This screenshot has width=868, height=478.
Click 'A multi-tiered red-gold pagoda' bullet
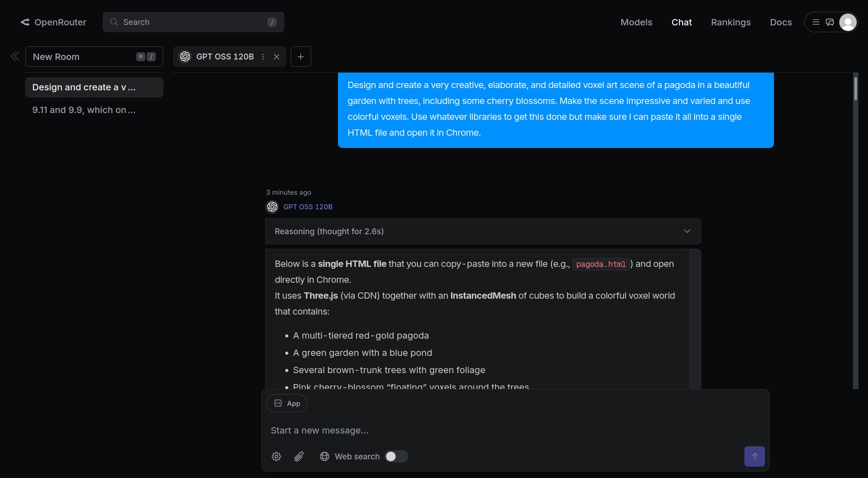coord(361,335)
